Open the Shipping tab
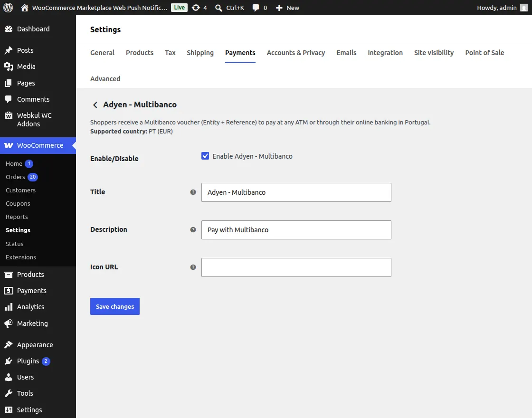Screen dimensions: 532x418 click(x=200, y=53)
